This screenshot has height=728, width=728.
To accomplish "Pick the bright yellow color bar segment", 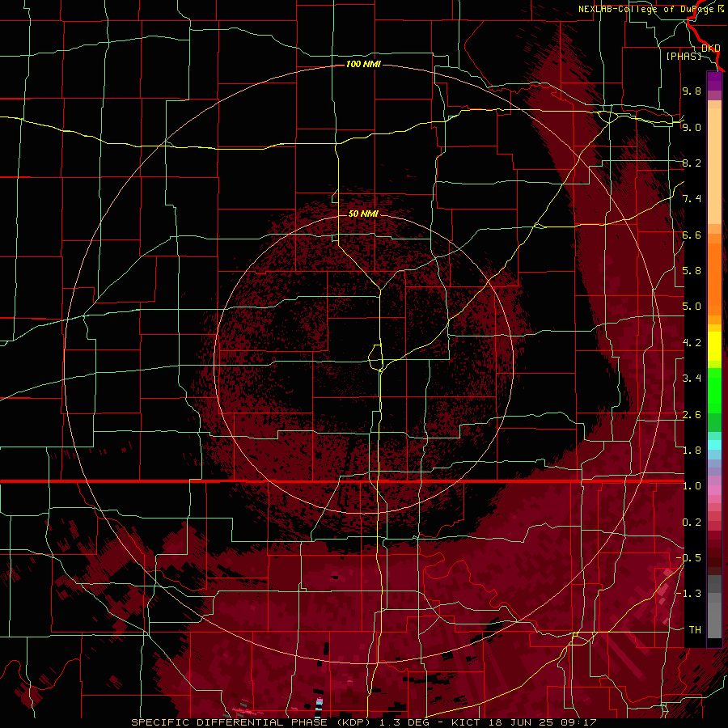I will click(714, 346).
